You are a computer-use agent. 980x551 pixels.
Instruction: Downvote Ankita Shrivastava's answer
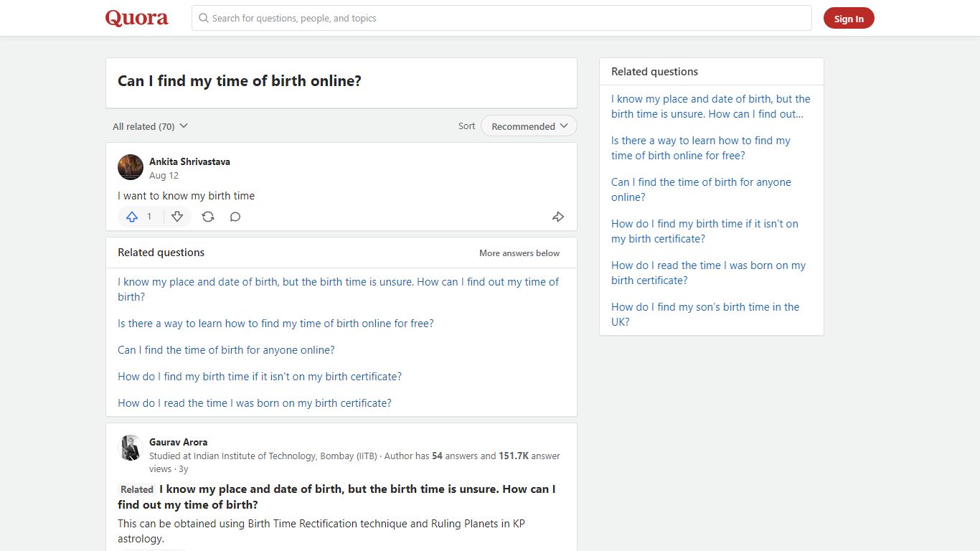(x=177, y=217)
